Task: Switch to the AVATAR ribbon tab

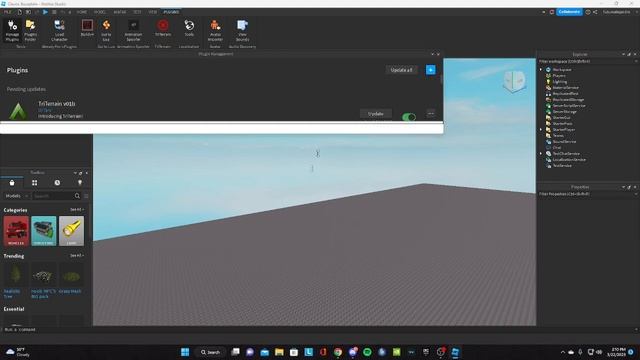Action: coord(120,12)
